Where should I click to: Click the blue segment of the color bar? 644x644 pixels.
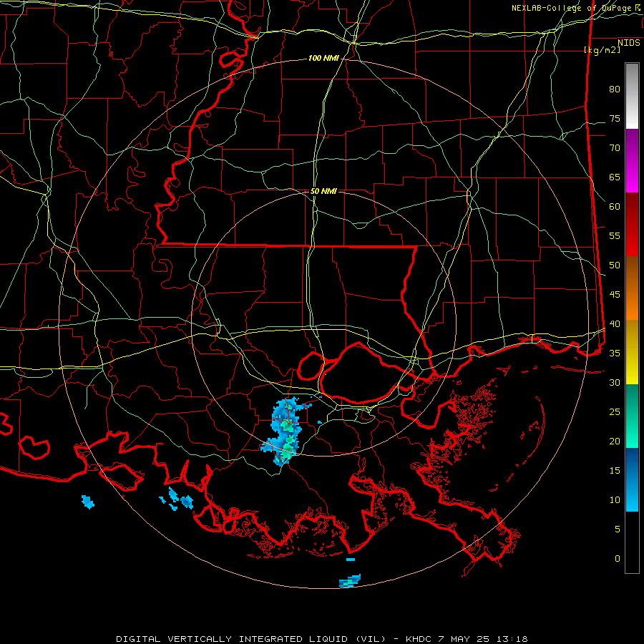point(632,479)
